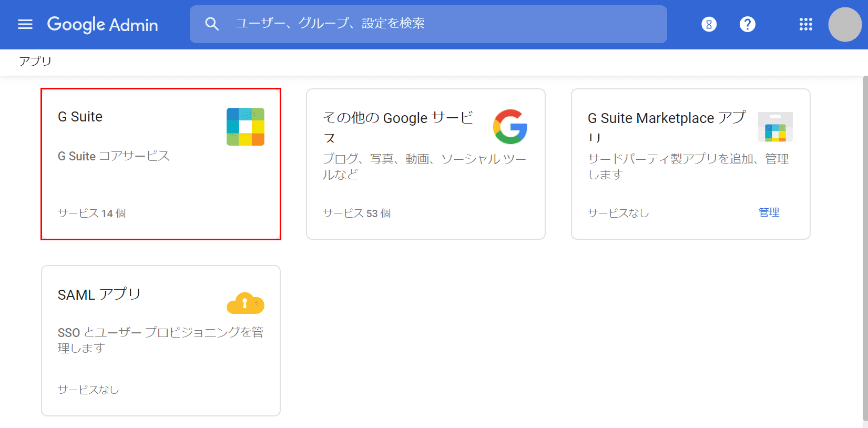
Task: Click サービスなし in the SAML card
Action: coord(88,390)
